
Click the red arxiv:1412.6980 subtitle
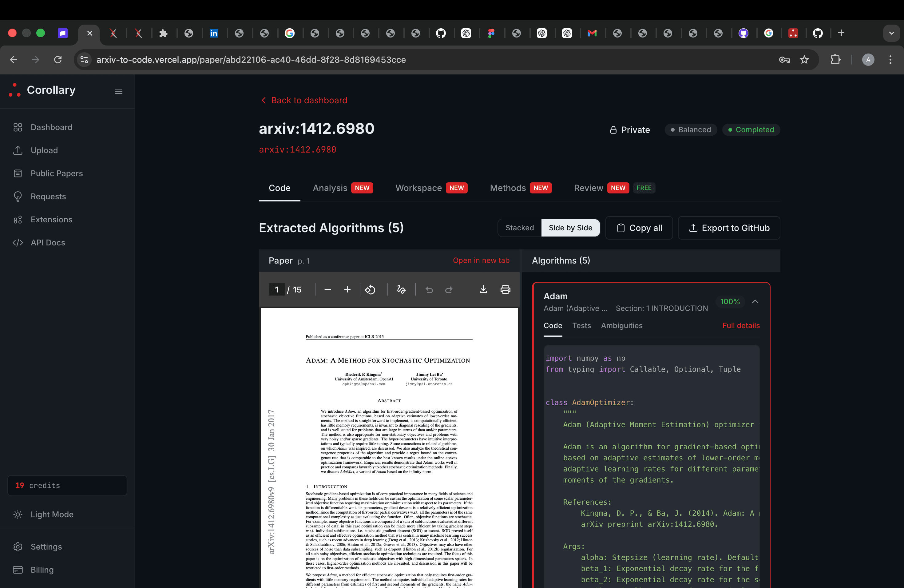(x=297, y=150)
